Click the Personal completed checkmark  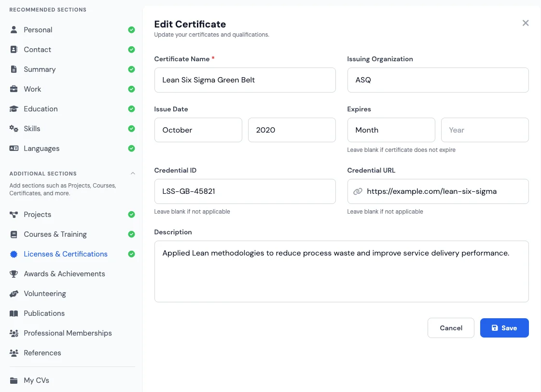pyautogui.click(x=131, y=29)
